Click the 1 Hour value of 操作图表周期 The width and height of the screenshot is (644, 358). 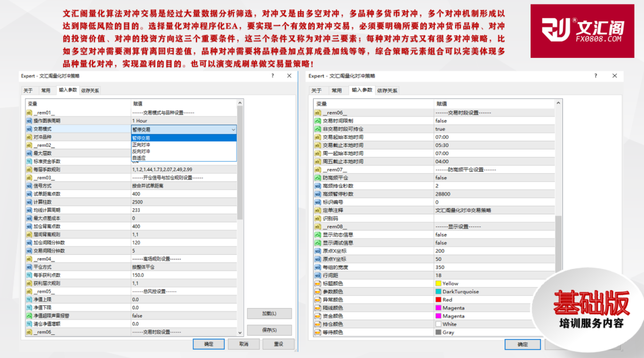139,121
